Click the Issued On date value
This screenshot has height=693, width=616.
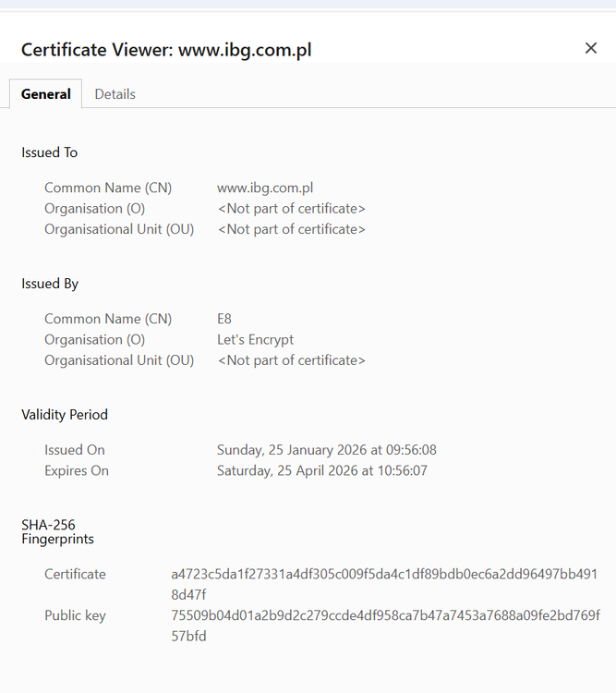coord(326,450)
